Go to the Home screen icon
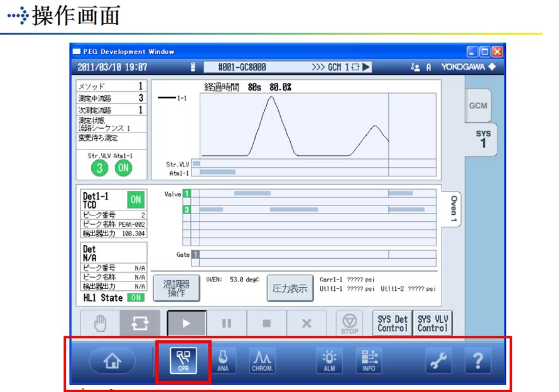 [112, 361]
